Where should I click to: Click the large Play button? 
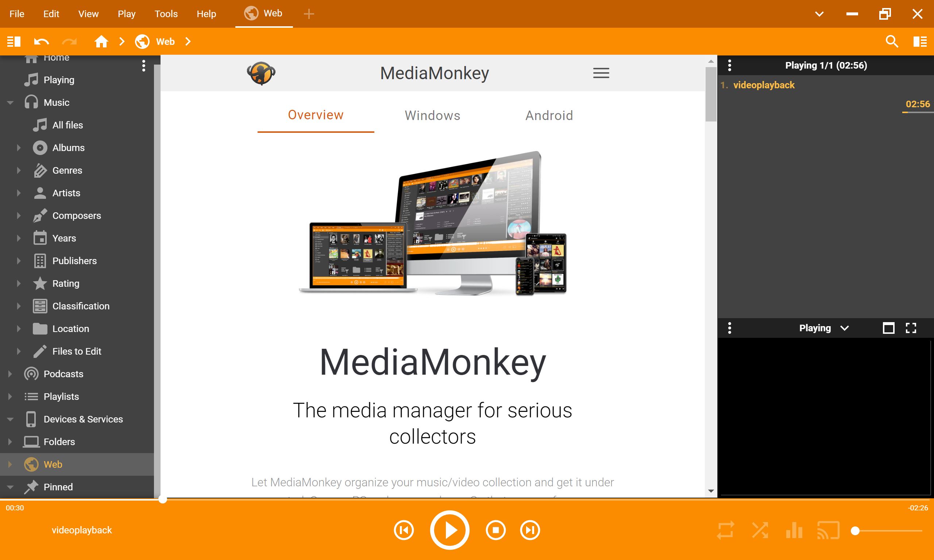pos(449,530)
